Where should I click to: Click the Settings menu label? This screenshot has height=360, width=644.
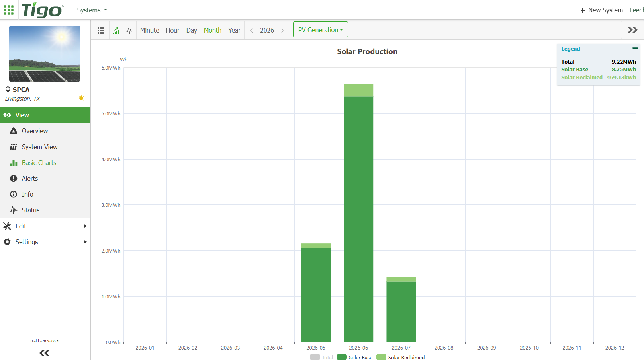pos(27,242)
